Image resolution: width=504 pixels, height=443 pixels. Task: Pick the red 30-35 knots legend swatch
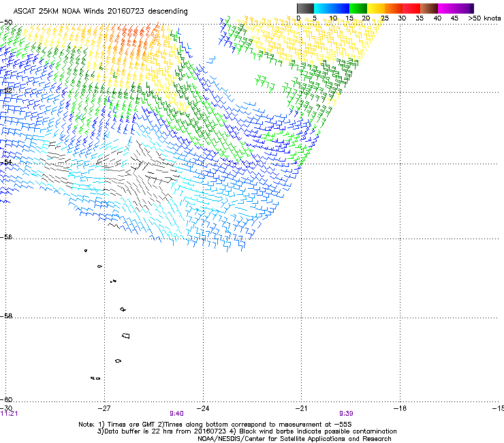[x=411, y=8]
